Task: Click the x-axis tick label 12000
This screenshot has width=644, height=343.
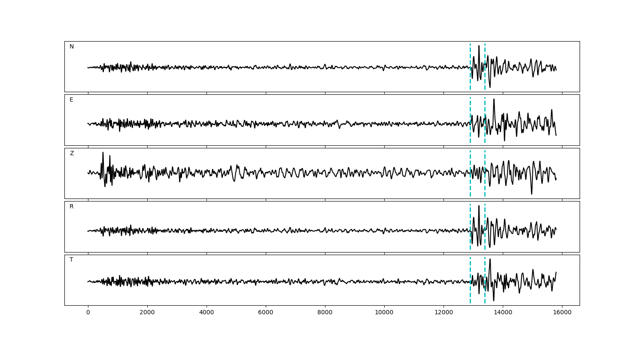Action: click(x=444, y=313)
